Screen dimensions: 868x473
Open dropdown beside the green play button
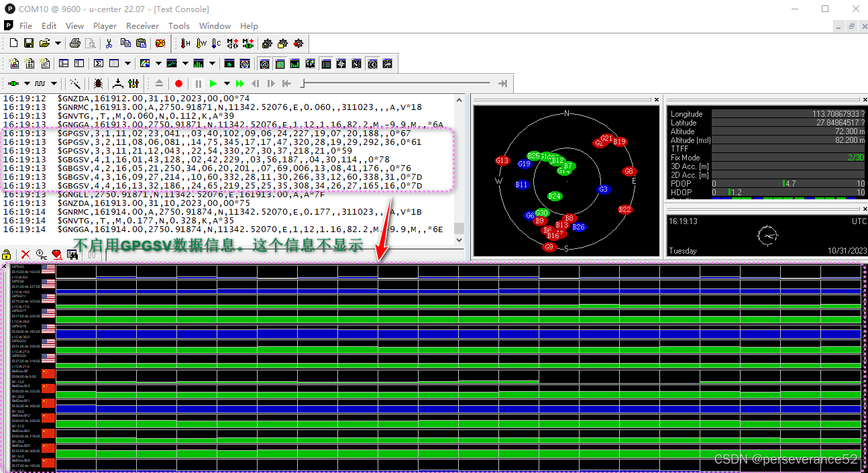pos(227,84)
